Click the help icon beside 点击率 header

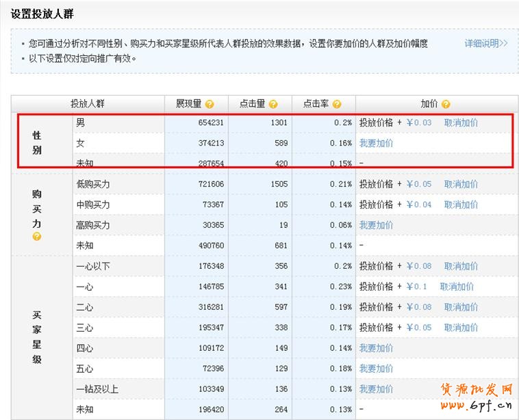[x=336, y=105]
